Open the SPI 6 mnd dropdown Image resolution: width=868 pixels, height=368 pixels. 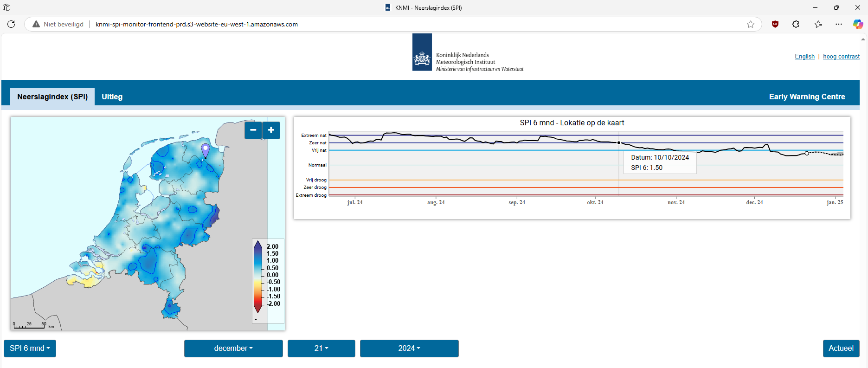pyautogui.click(x=30, y=349)
